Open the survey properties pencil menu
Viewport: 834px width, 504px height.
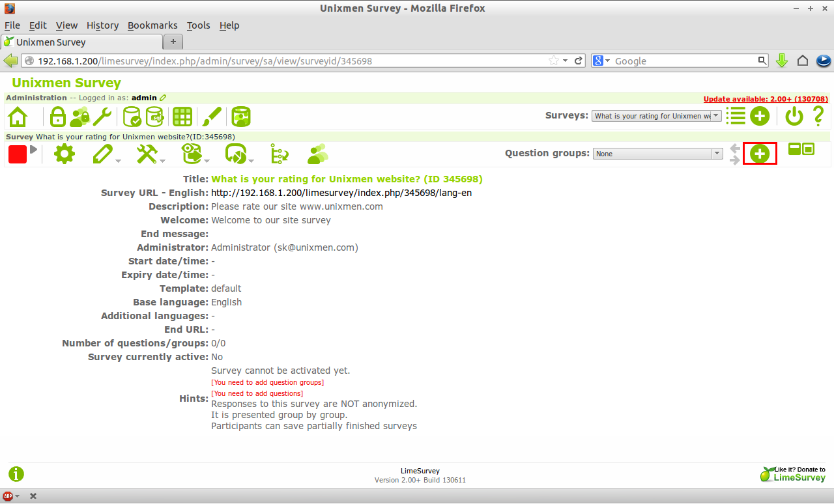point(104,154)
